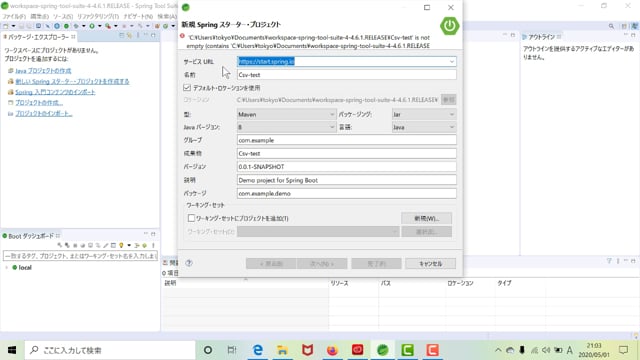Open the perspective button in top-right toolbar
Image resolution: width=640 pixels, height=360 pixels.
tap(624, 26)
